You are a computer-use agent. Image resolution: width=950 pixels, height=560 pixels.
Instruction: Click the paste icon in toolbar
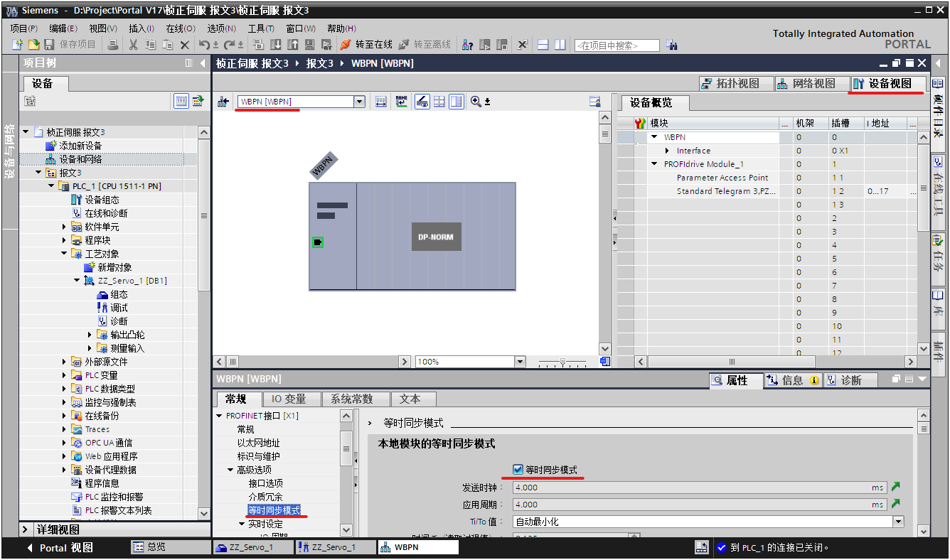pos(168,45)
